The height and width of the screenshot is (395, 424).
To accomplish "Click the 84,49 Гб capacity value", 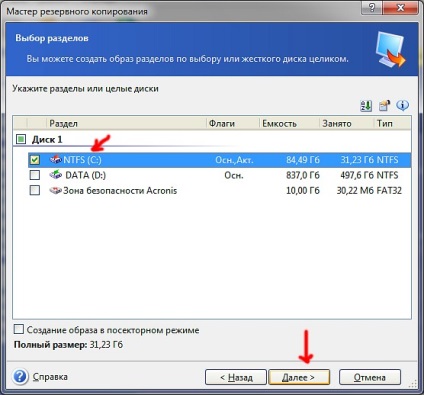I will click(x=303, y=160).
